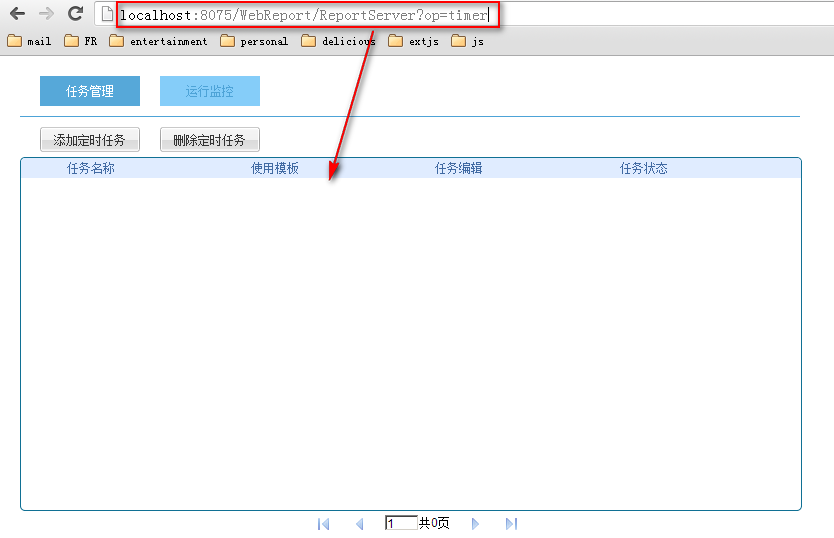This screenshot has height=538, width=834.
Task: Go to the previous page of results
Action: click(360, 524)
